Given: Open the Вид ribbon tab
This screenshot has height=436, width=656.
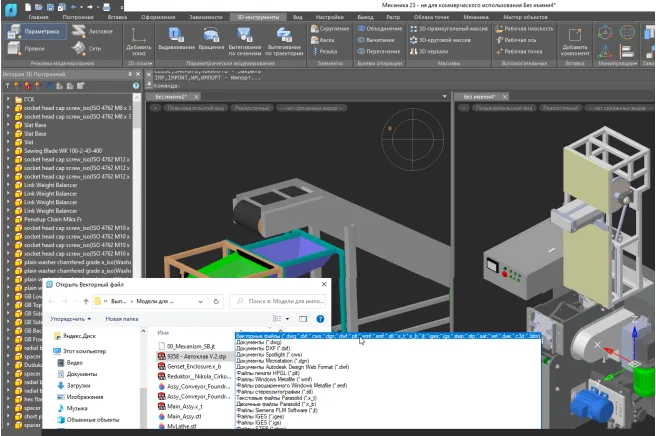Looking at the screenshot, I should point(299,17).
